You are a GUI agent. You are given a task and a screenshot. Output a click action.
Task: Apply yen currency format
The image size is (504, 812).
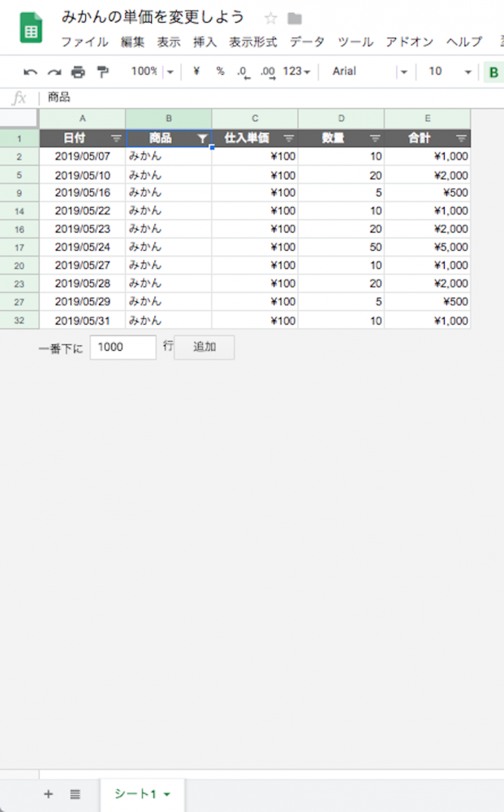pyautogui.click(x=196, y=71)
